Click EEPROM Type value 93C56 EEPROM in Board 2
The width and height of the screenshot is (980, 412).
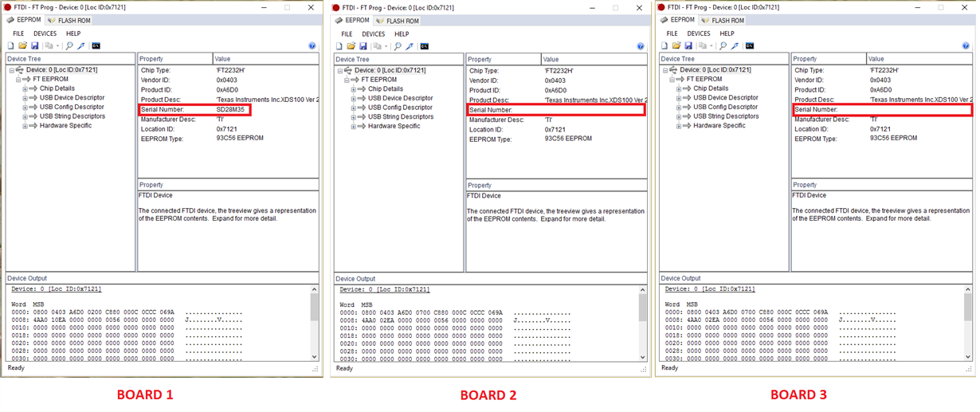coord(568,139)
